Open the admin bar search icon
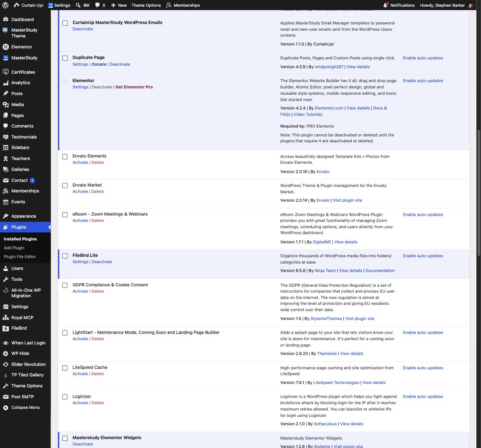Viewport: 481px width, 448px height. (x=78, y=5)
